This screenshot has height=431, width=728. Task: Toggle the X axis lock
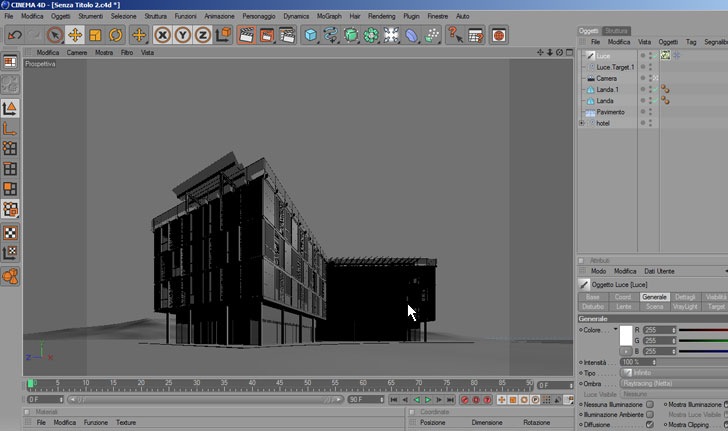point(162,35)
